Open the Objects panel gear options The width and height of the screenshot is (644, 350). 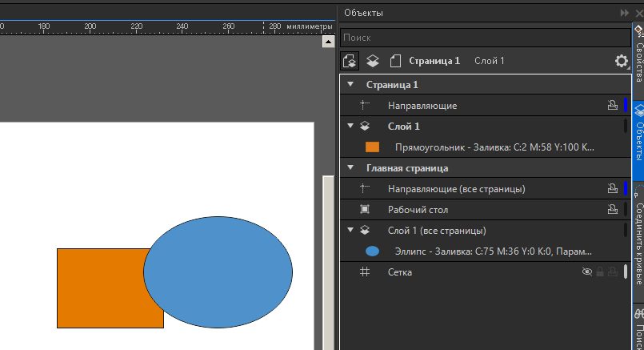coord(621,61)
